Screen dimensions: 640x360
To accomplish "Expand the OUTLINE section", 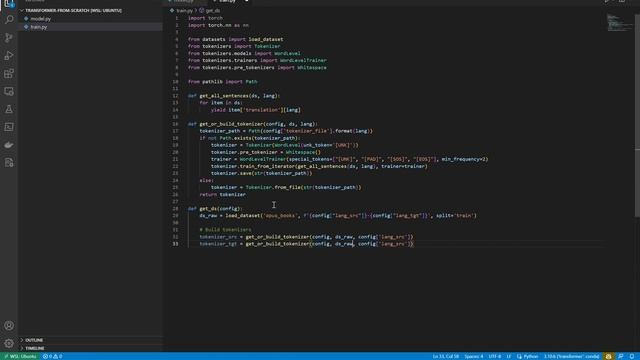I will 34,340.
